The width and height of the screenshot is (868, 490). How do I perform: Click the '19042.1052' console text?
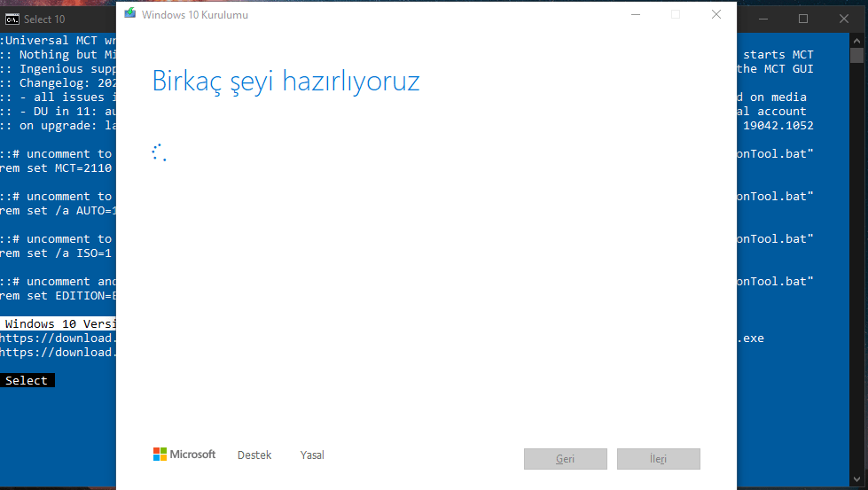[x=778, y=126]
